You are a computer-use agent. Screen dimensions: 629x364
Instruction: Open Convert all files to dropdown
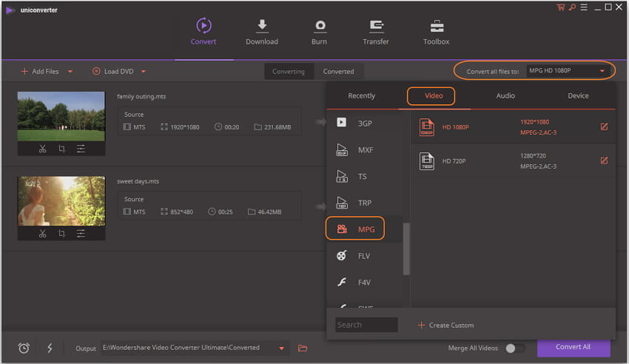pos(566,70)
